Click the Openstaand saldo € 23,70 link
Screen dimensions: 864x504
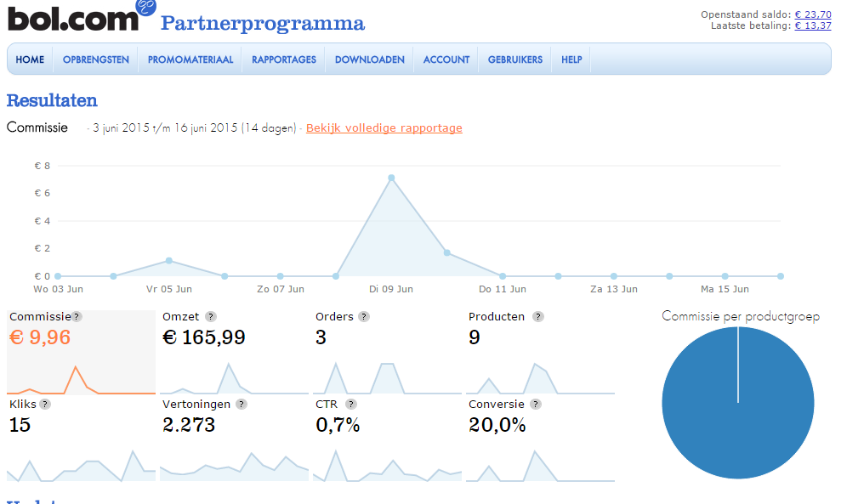coord(813,14)
